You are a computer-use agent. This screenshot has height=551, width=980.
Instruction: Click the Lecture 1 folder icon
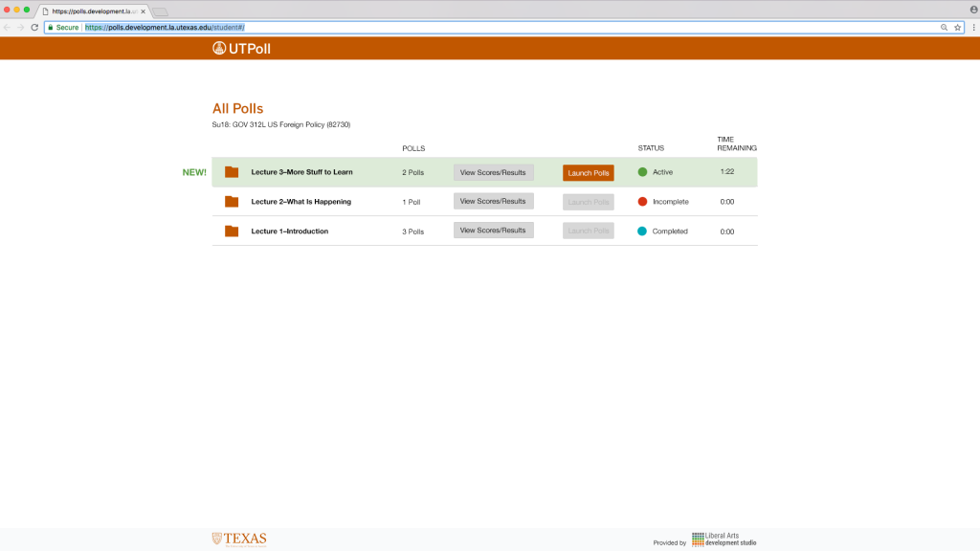[x=232, y=231]
